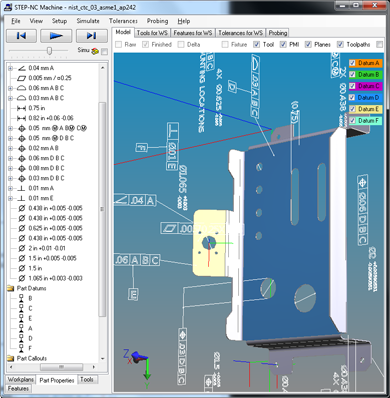Hide Datum B in legend
The width and height of the screenshot is (390, 398).
(x=352, y=75)
